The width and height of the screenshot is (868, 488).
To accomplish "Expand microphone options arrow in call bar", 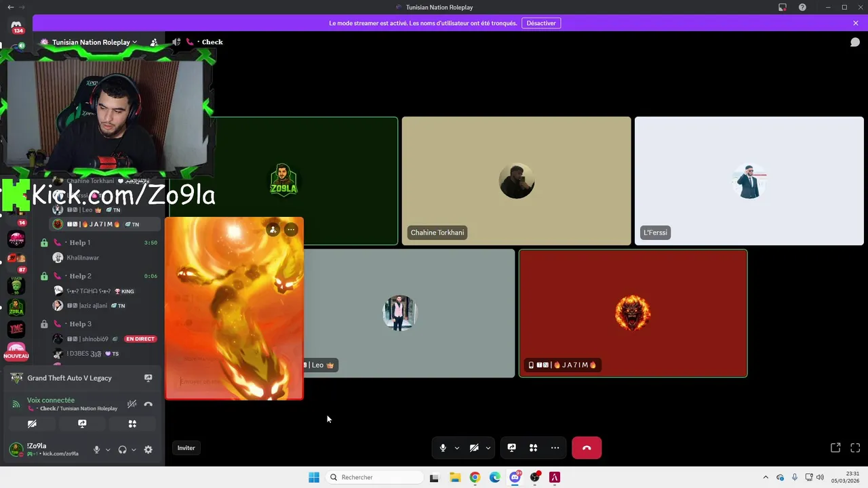I will pyautogui.click(x=456, y=448).
